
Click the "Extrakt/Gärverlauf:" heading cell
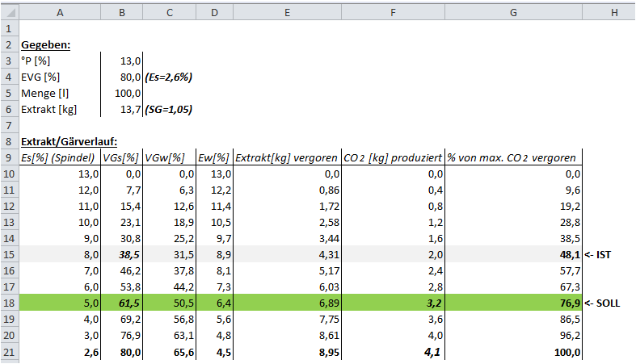(x=60, y=142)
